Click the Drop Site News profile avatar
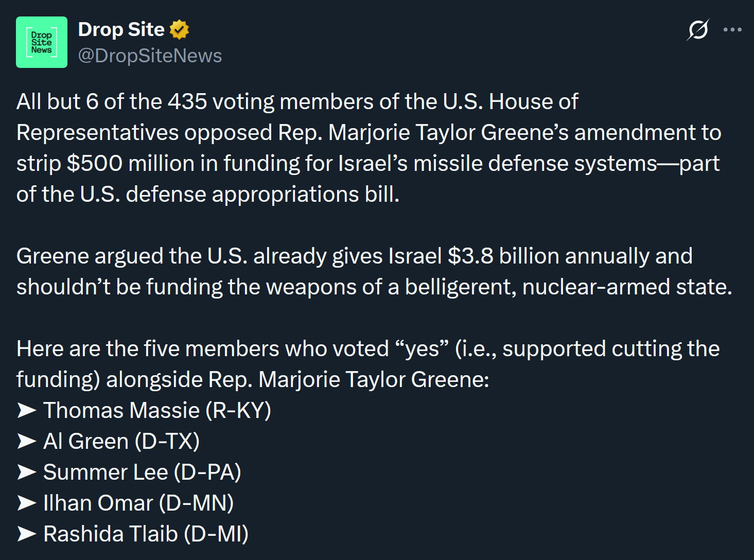754x560 pixels. coord(41,42)
